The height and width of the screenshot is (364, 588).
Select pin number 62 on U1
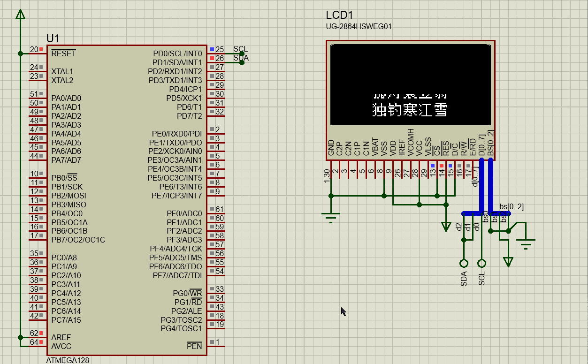[34, 333]
